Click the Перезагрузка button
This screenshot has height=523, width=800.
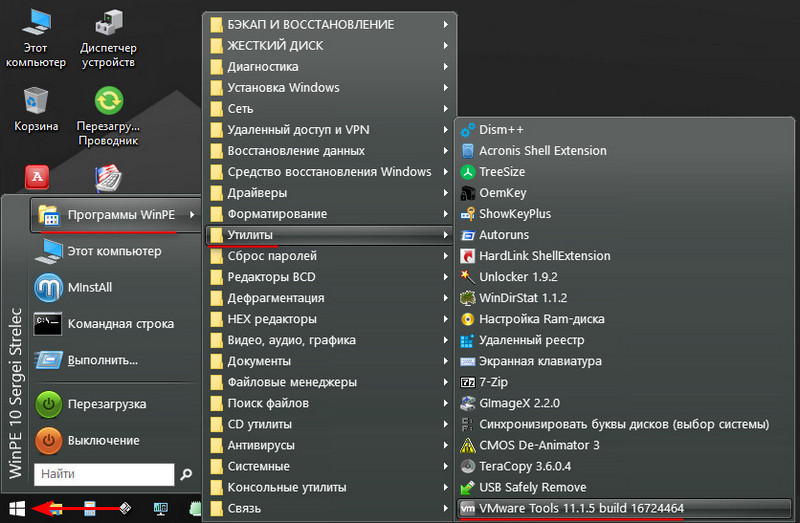point(116,404)
